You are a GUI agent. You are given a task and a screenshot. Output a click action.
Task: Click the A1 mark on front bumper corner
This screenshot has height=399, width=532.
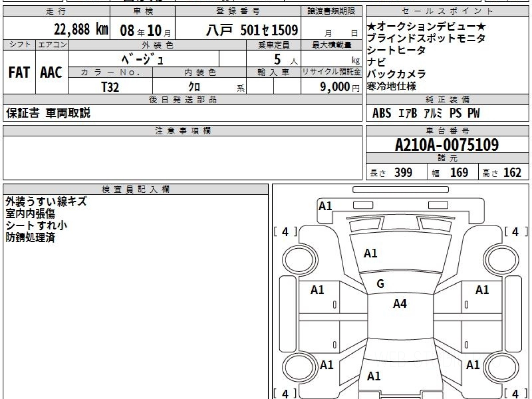point(325,206)
